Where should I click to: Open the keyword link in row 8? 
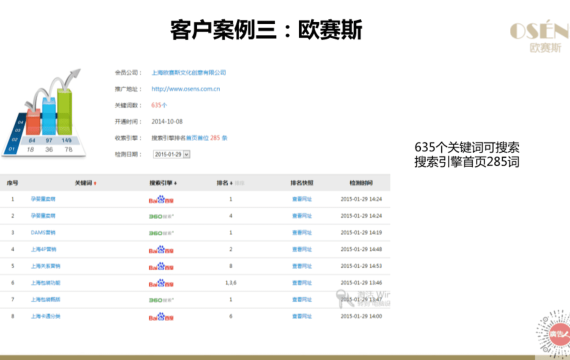pos(45,316)
